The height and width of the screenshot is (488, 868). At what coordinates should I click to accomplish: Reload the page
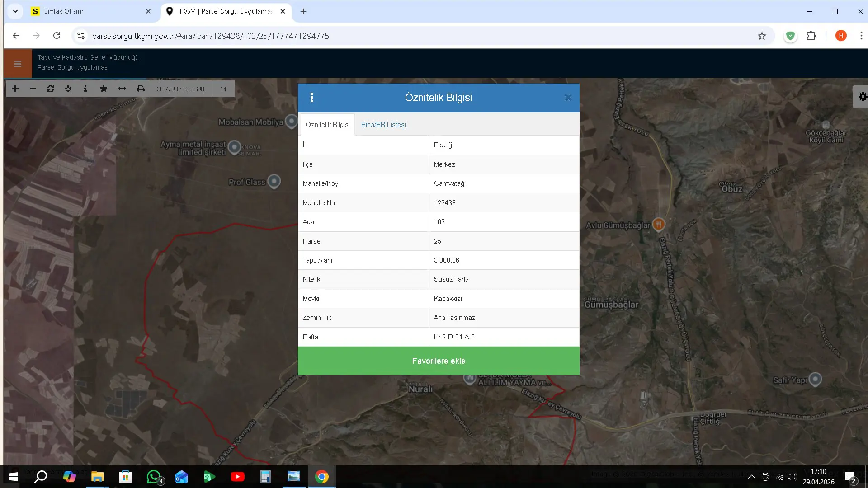point(57,36)
